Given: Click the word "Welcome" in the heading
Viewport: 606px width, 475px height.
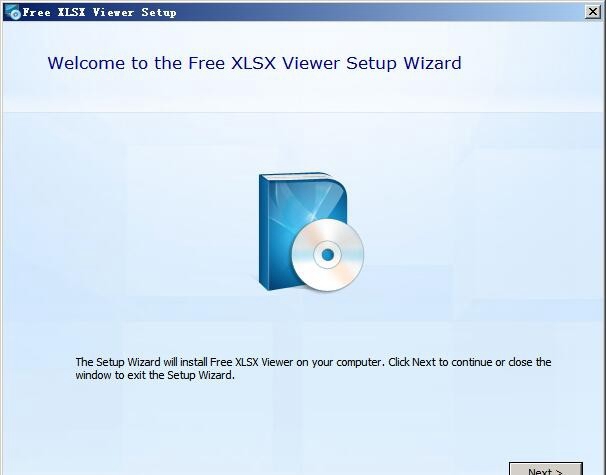Looking at the screenshot, I should click(86, 63).
